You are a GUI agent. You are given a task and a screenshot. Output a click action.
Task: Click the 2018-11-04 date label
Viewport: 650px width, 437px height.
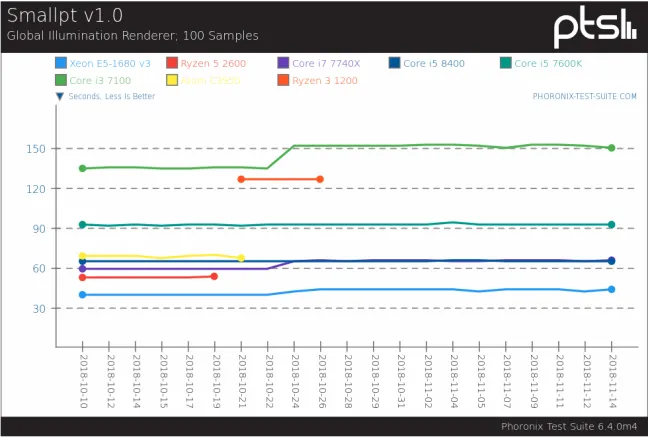(x=454, y=381)
